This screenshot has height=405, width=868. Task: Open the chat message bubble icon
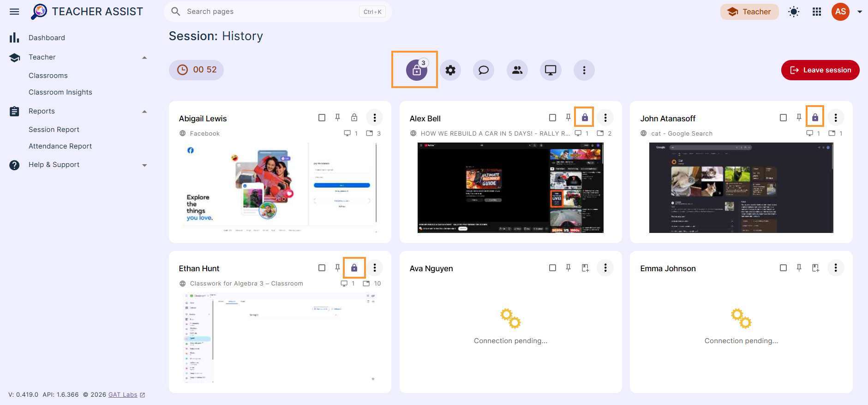click(484, 70)
